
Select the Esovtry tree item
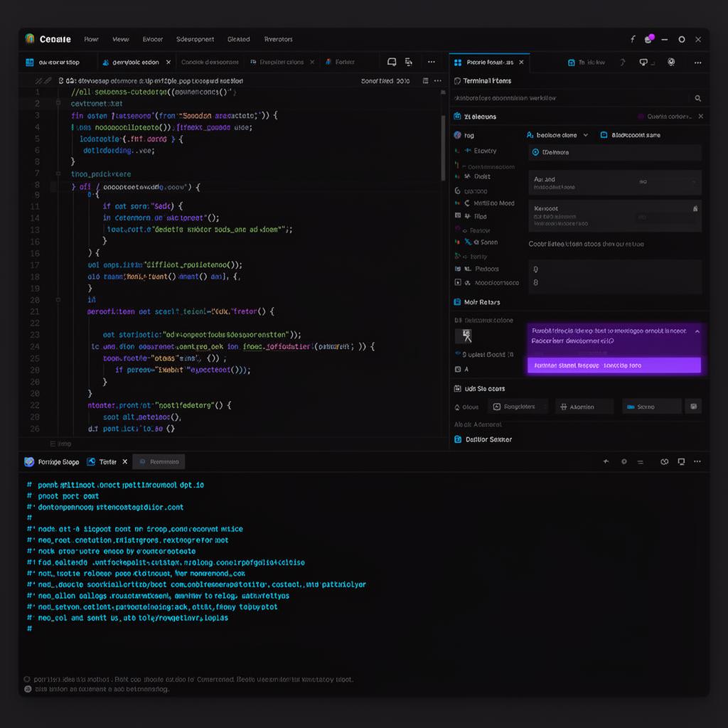(485, 151)
